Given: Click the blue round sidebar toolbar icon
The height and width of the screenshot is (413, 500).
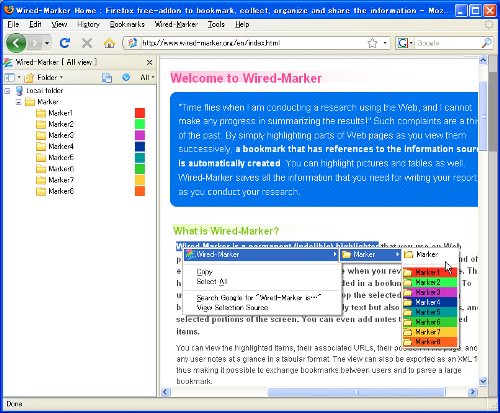Looking at the screenshot, I should point(126,77).
